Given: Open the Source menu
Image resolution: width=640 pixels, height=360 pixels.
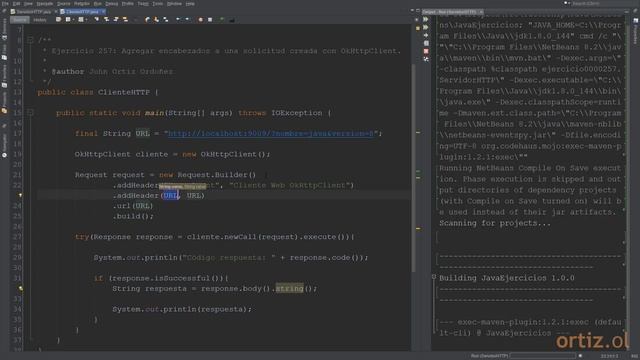Looking at the screenshot, I should 63,4.
